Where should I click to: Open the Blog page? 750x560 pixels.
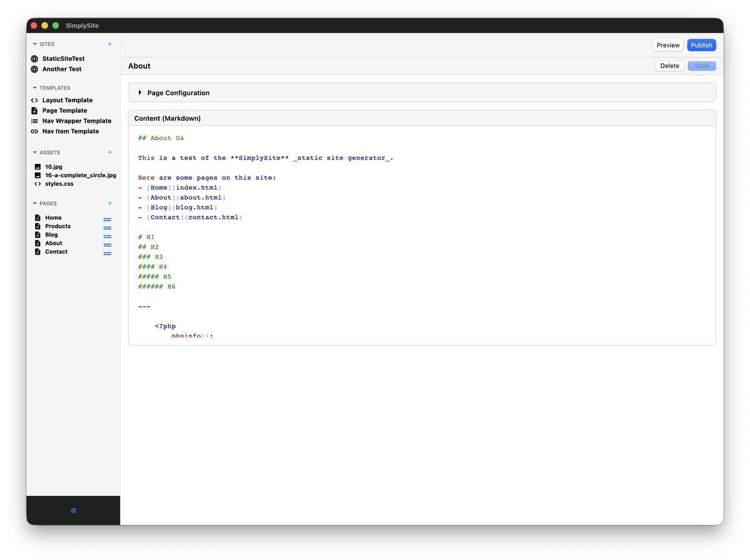51,235
